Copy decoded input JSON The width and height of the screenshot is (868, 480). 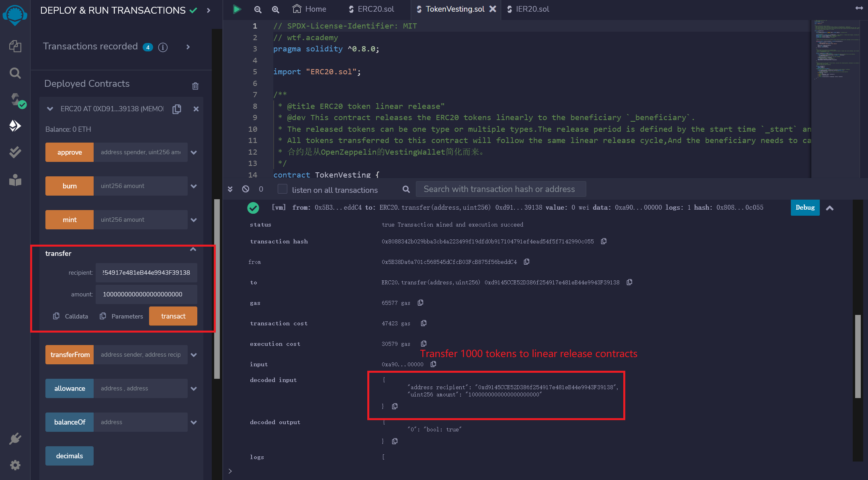(x=395, y=406)
